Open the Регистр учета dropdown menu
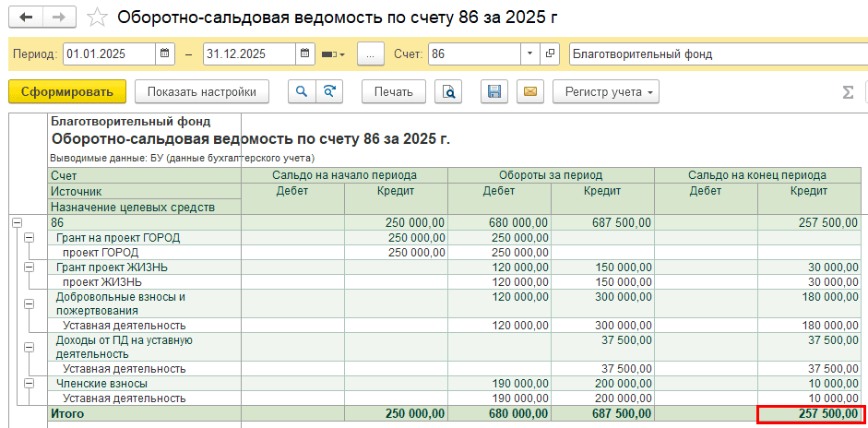 [605, 91]
